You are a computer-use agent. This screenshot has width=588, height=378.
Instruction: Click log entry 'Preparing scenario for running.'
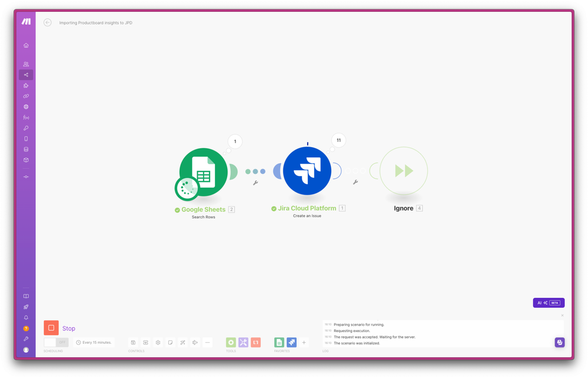point(359,325)
